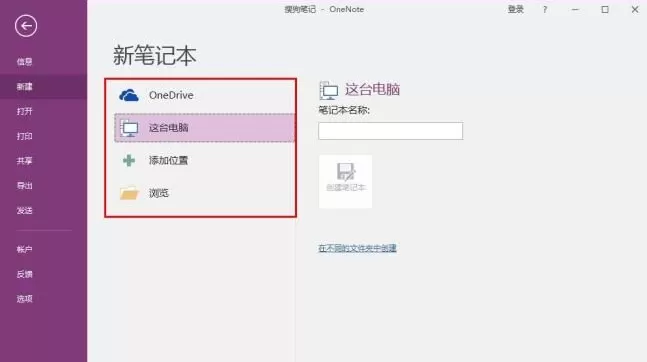This screenshot has width=647, height=362.
Task: Click the green plus 添加位置 icon
Action: click(129, 161)
